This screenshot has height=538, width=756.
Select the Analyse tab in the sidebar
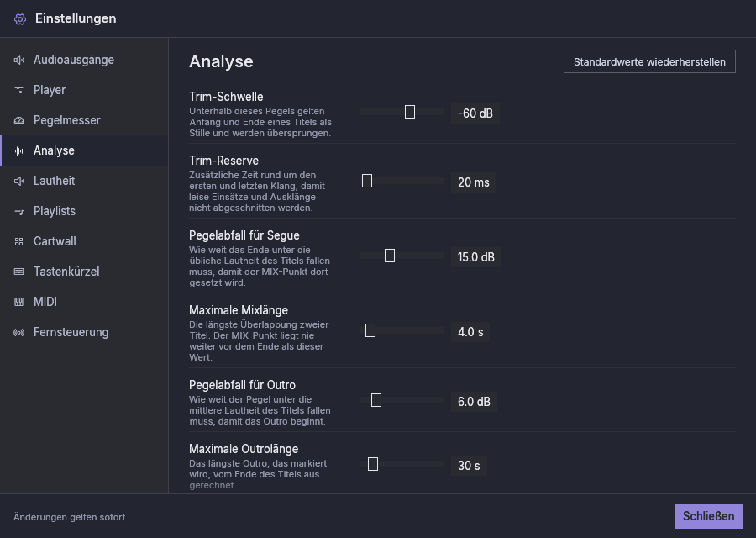[x=84, y=150]
